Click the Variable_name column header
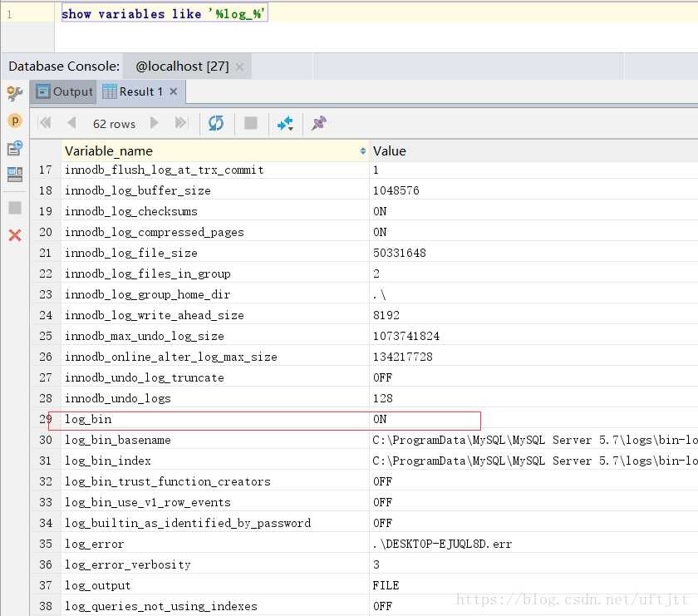The width and height of the screenshot is (698, 616). click(x=215, y=151)
